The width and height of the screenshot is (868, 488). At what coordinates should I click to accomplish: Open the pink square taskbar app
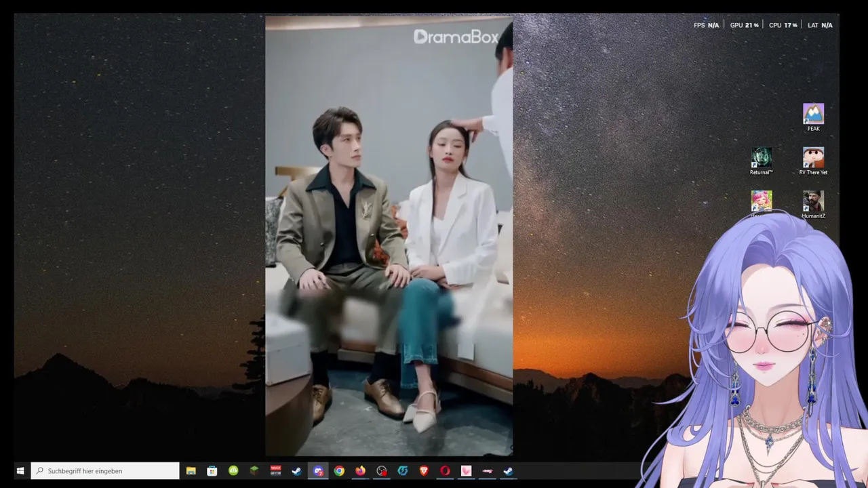[x=466, y=471]
